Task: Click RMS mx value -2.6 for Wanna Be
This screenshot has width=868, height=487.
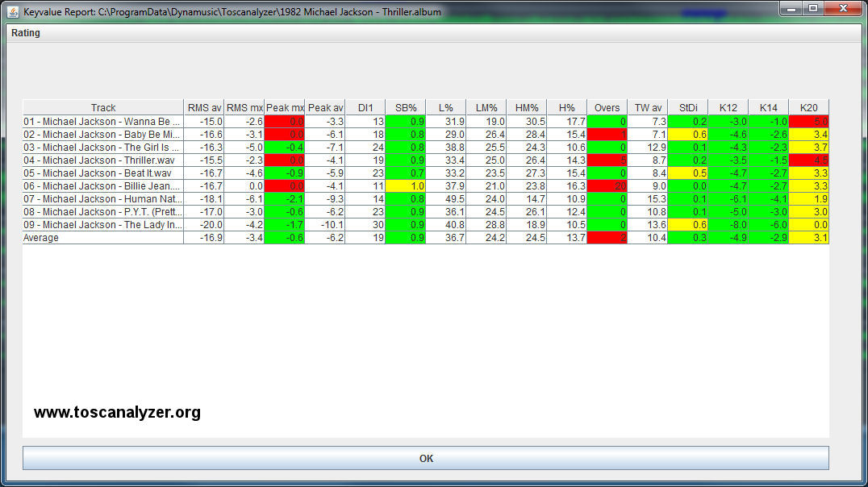Action: [x=244, y=122]
